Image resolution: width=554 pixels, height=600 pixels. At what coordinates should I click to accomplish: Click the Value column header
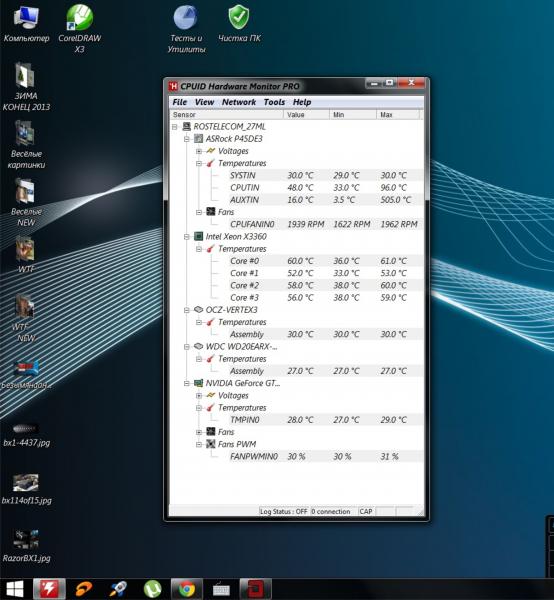(306, 114)
